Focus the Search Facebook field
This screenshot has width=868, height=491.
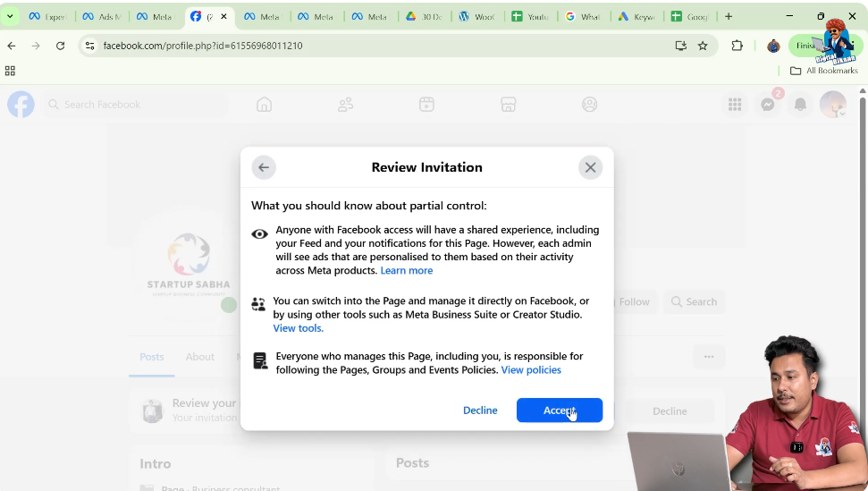tap(135, 104)
